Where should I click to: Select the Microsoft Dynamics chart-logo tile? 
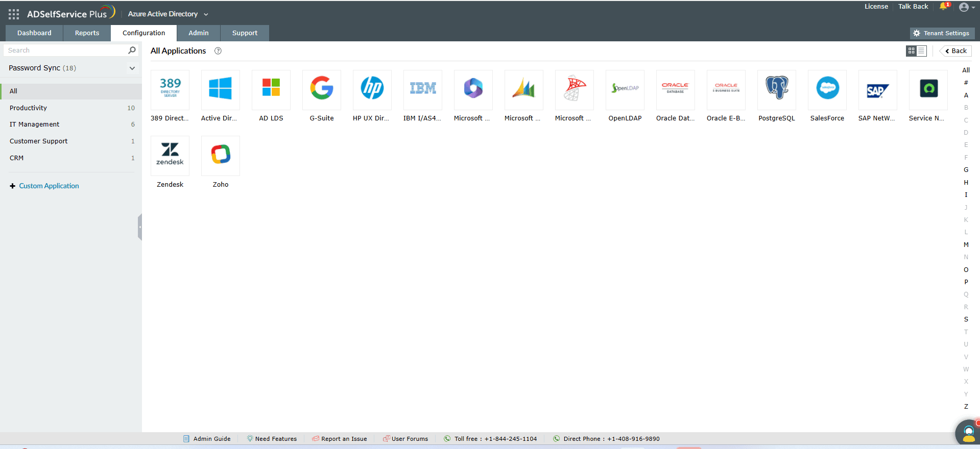pos(524,90)
